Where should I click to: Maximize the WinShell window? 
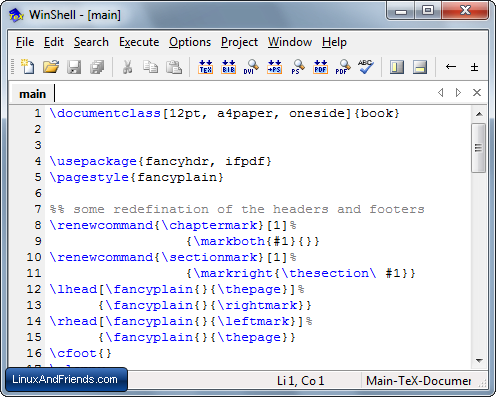[x=428, y=11]
